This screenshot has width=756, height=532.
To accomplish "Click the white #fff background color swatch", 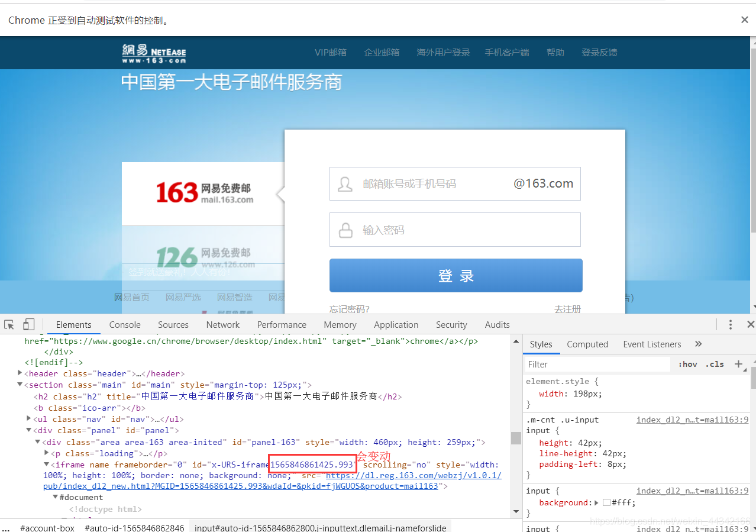I will tap(606, 502).
